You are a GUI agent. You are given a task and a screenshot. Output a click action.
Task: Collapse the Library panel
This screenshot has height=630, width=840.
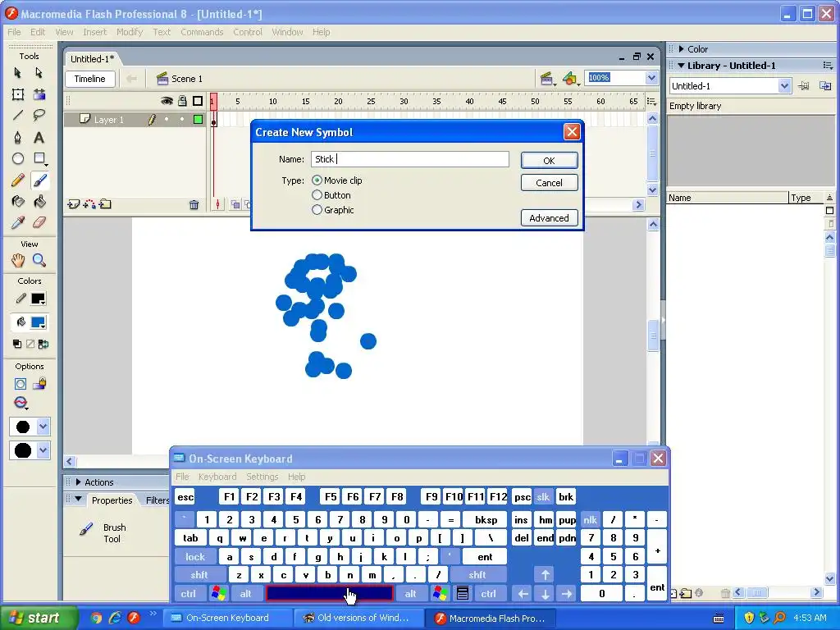pyautogui.click(x=682, y=66)
